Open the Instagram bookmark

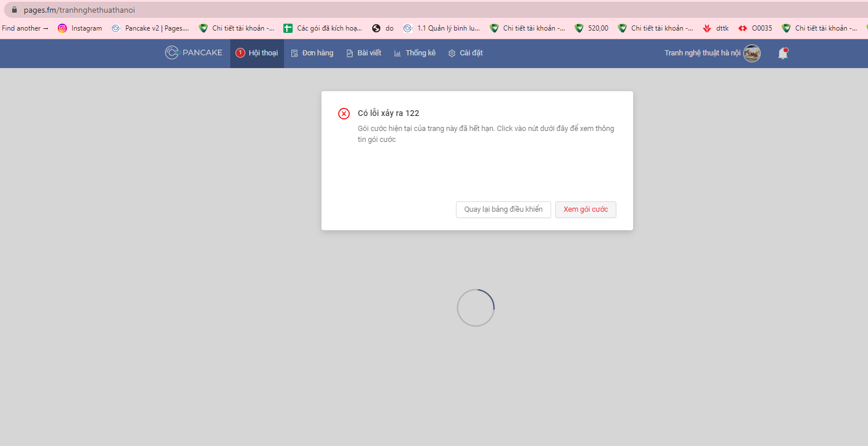[x=80, y=28]
